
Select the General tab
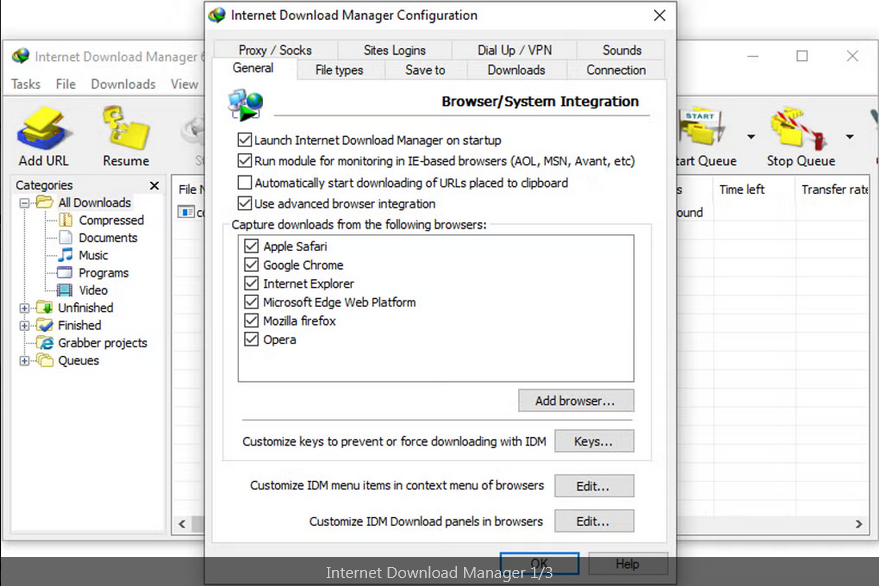[253, 68]
